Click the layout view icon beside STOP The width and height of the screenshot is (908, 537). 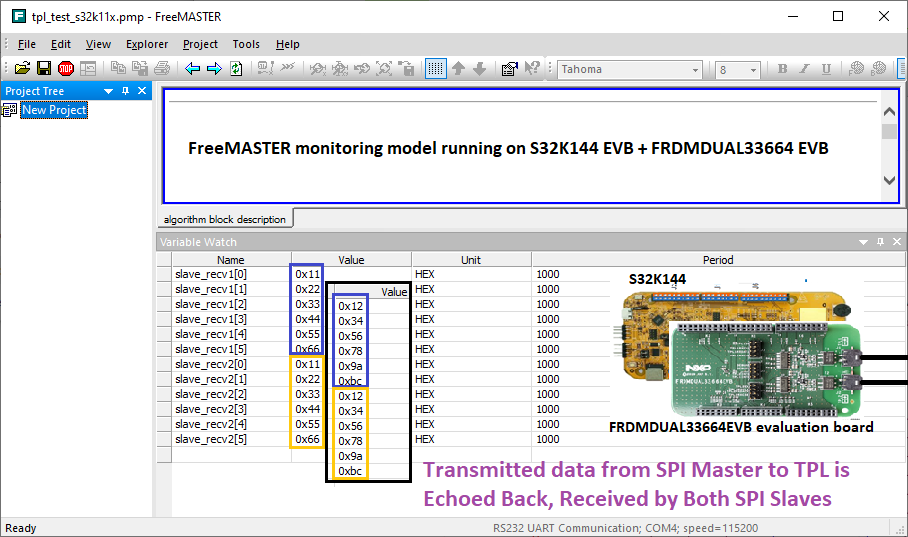[88, 68]
